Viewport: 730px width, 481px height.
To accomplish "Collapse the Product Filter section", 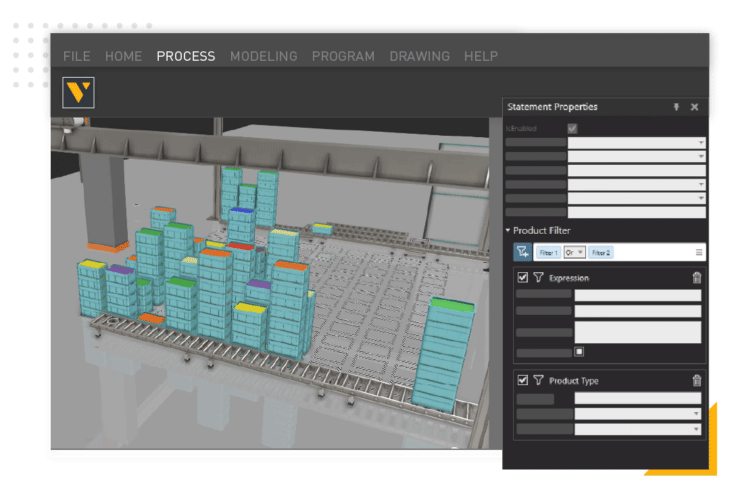I will coord(508,230).
